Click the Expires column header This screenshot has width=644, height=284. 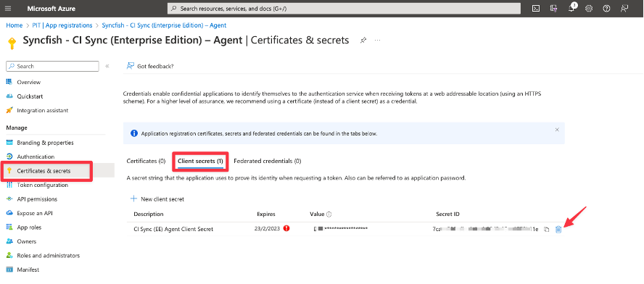[x=266, y=214]
